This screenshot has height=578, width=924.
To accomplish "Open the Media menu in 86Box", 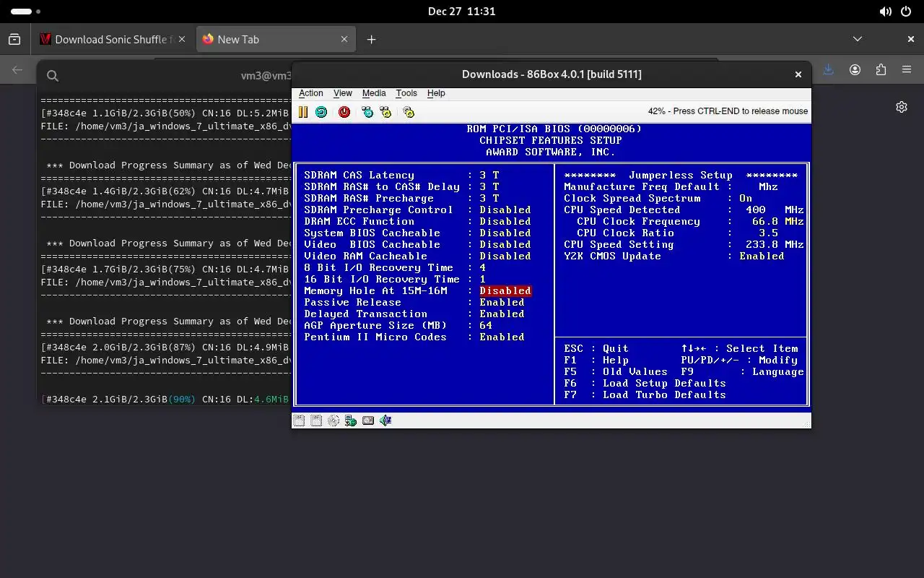I will coord(374,93).
